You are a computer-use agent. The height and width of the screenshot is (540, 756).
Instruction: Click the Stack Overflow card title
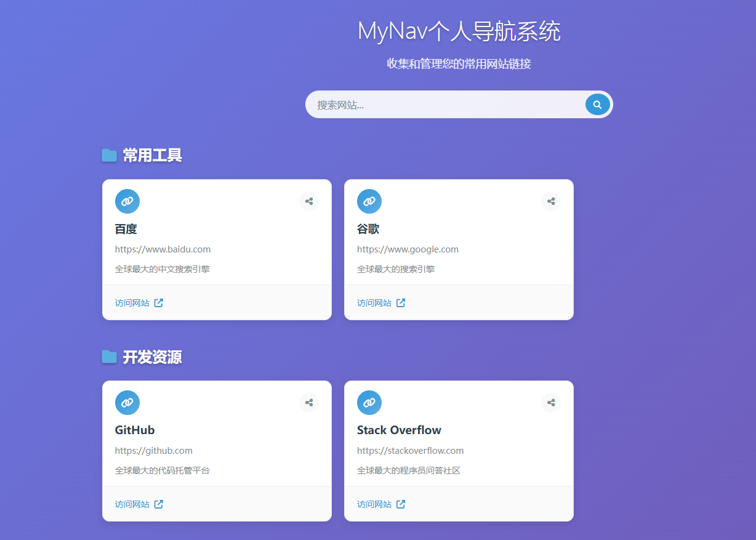(x=399, y=430)
